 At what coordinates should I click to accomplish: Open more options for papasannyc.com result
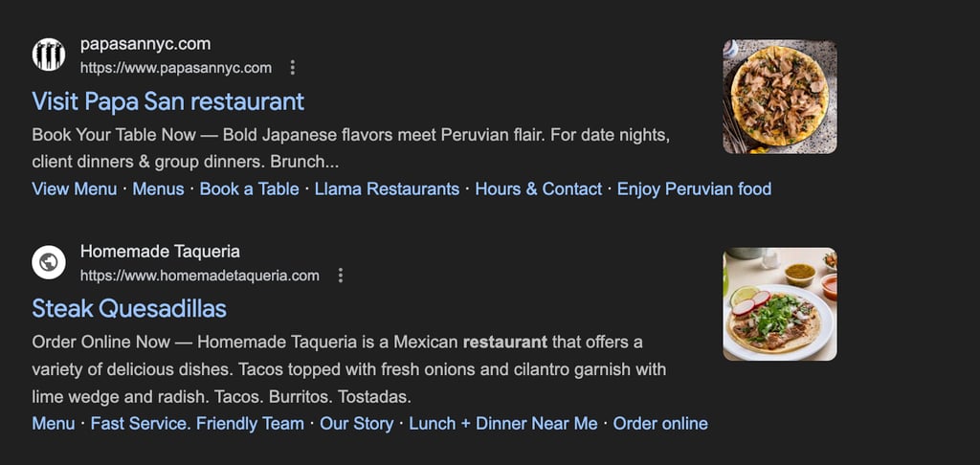[293, 68]
